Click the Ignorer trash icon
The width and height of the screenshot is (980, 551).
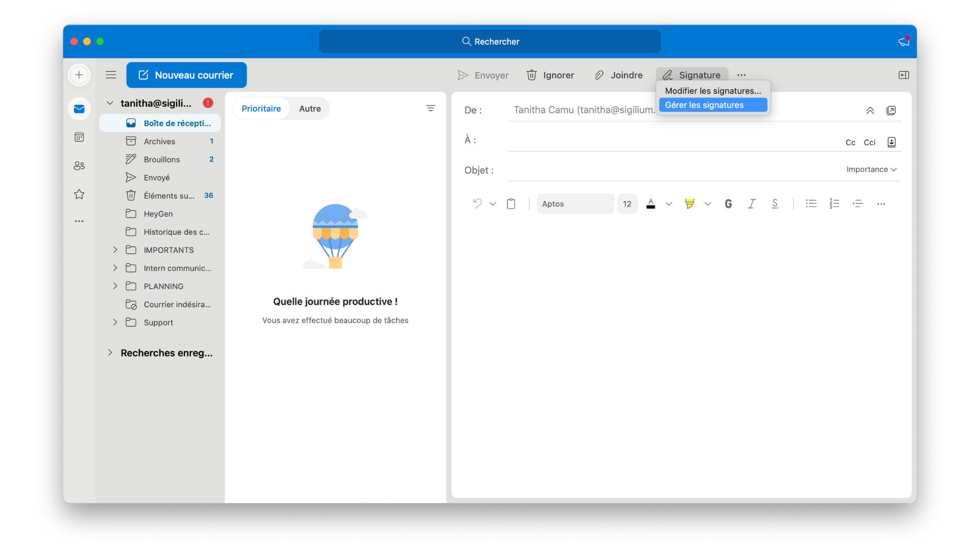coord(531,75)
